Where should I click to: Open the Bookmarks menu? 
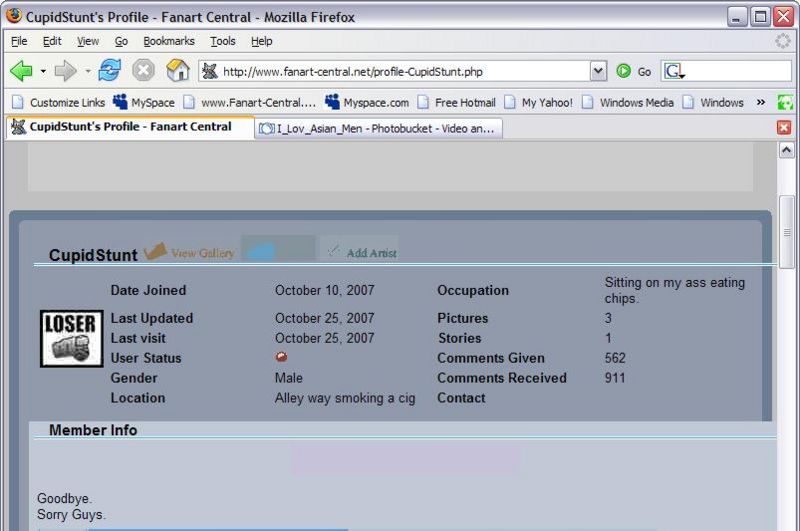[166, 41]
